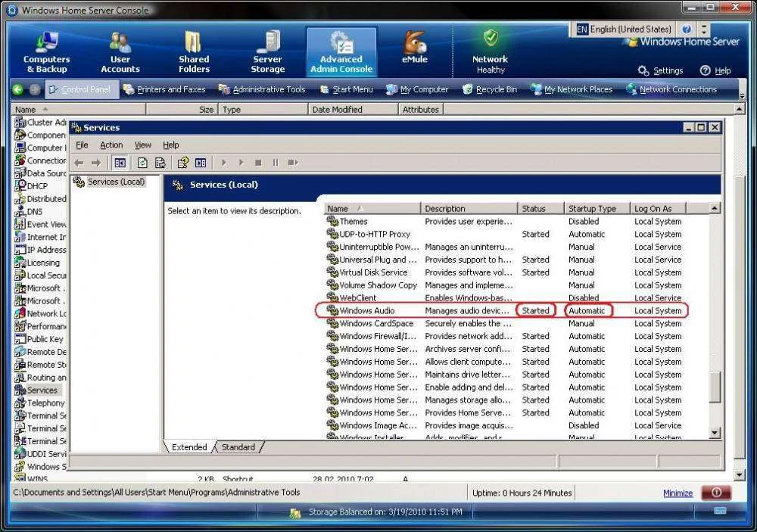Screen dimensions: 757x532
Task: Open My Network Places shortcut
Action: pos(571,89)
